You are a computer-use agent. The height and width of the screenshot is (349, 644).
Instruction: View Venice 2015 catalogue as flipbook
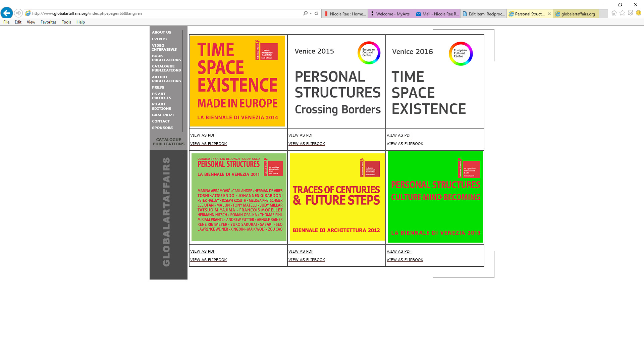click(307, 144)
